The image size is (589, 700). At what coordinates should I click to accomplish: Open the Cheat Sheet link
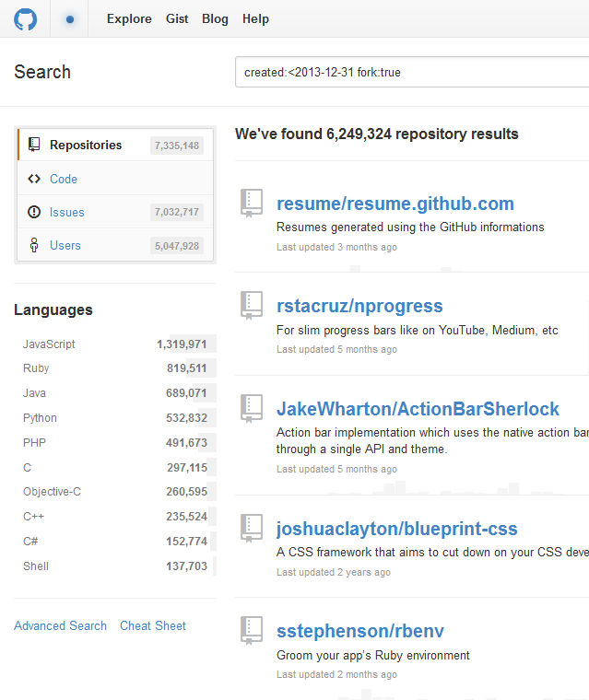[x=153, y=625]
